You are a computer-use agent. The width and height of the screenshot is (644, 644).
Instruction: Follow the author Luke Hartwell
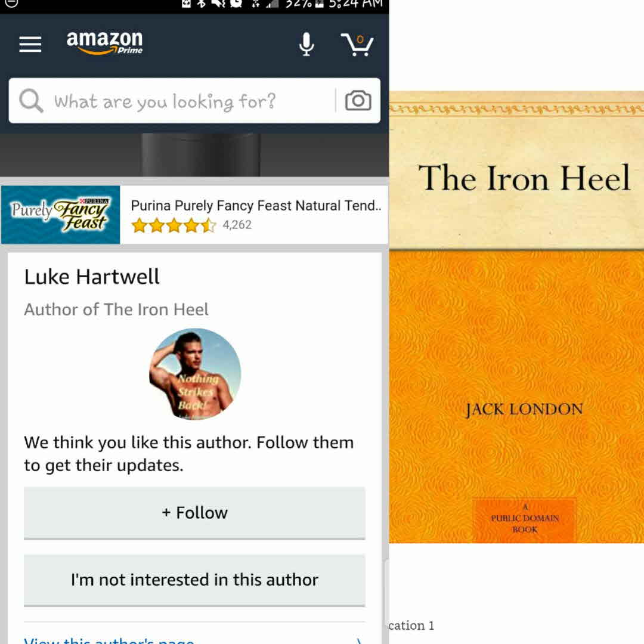click(194, 513)
